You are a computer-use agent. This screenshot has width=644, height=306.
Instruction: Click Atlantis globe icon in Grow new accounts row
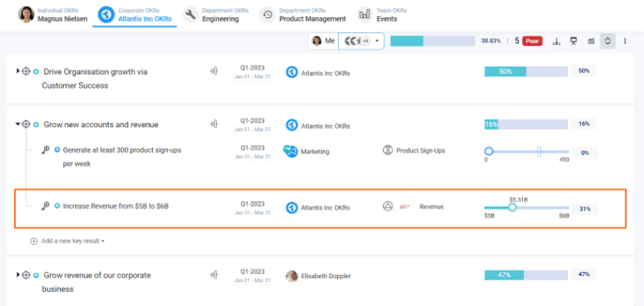click(292, 125)
